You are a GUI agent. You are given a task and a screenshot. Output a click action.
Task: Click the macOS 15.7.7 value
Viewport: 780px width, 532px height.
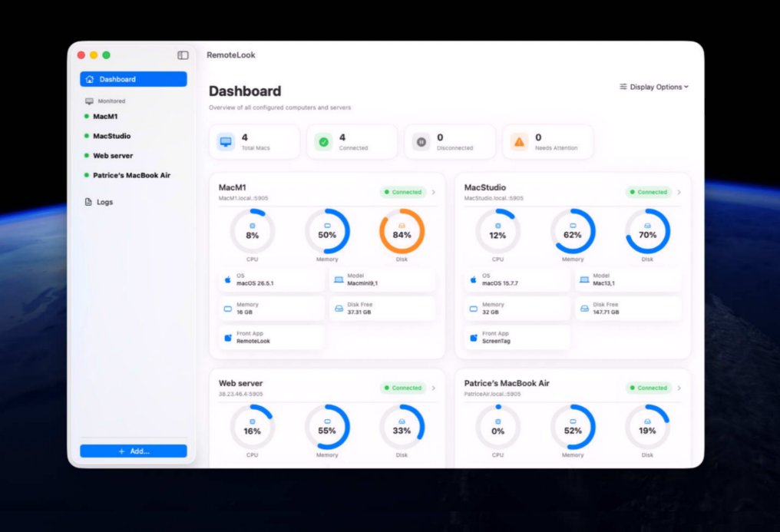(500, 283)
